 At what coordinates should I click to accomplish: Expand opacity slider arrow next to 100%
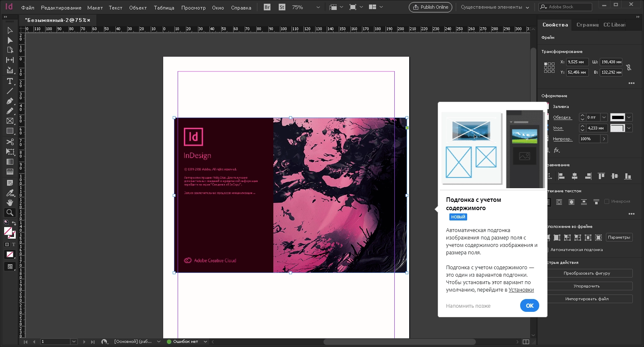(x=604, y=139)
